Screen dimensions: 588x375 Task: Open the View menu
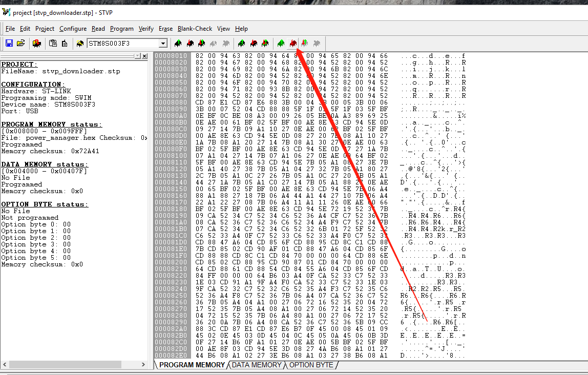pos(223,29)
